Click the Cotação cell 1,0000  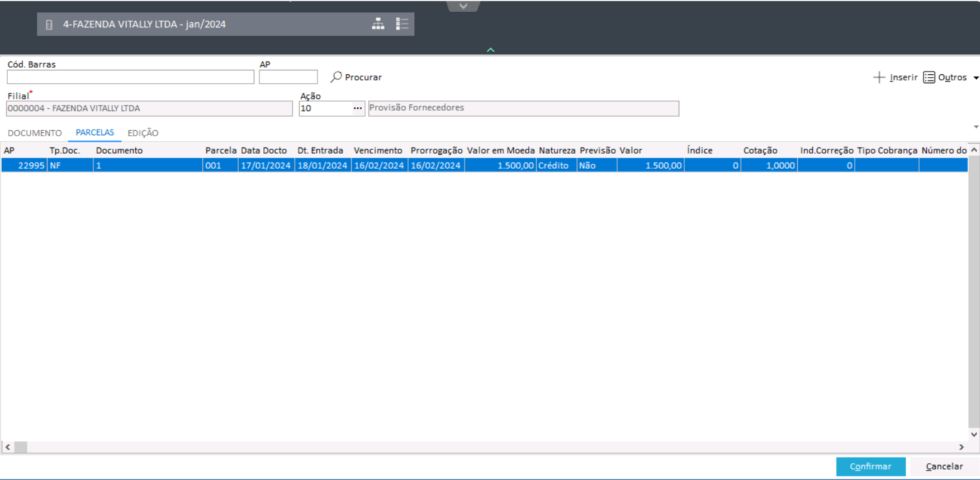tap(769, 165)
